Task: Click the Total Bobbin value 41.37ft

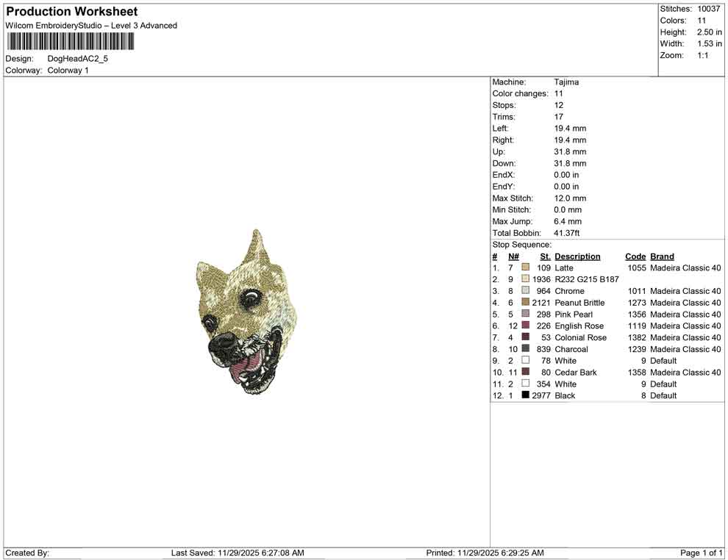Action: click(x=568, y=232)
